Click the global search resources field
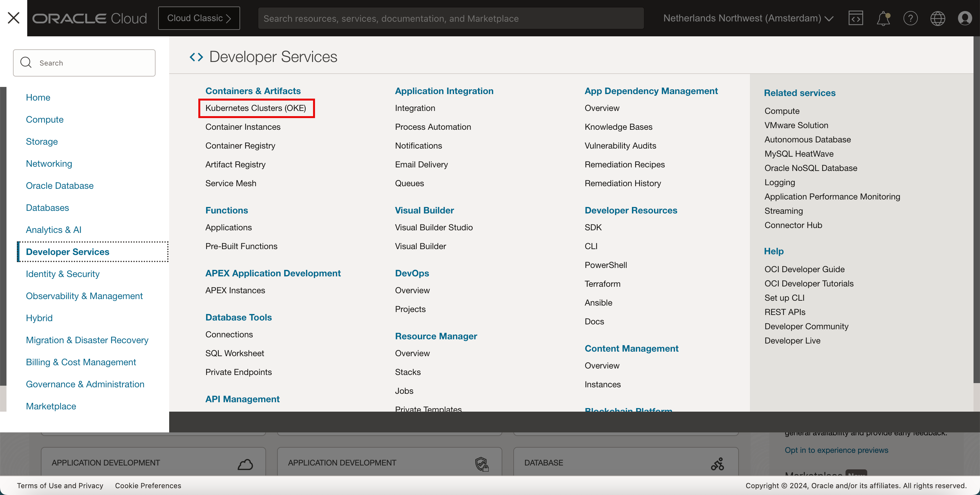Viewport: 980px width, 495px height. [450, 18]
